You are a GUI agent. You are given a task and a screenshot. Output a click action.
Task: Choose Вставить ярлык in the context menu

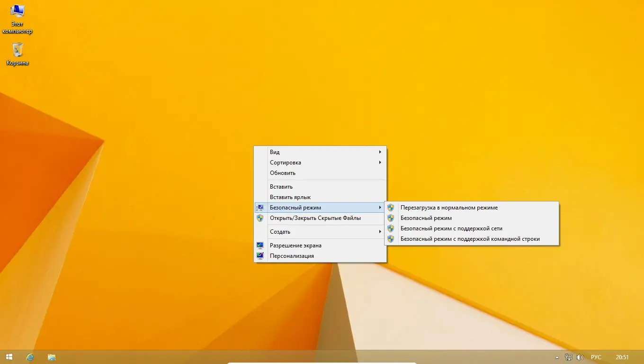[x=320, y=197]
